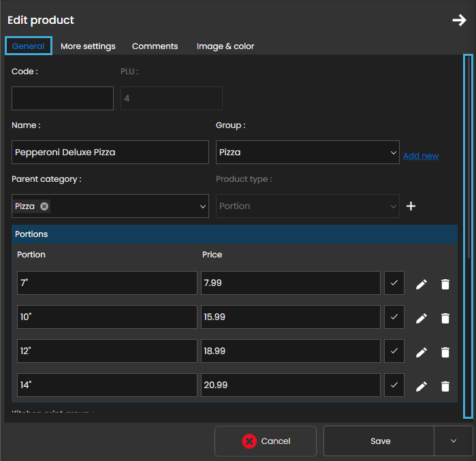This screenshot has width=476, height=461.
Task: Click trash icon for the 14" portion
Action: (x=445, y=386)
